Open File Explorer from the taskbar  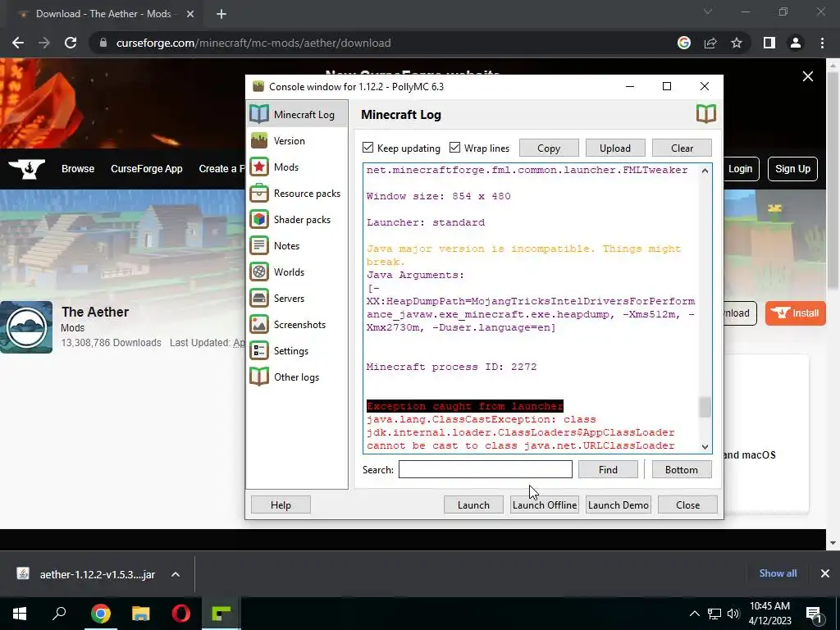tap(141, 614)
